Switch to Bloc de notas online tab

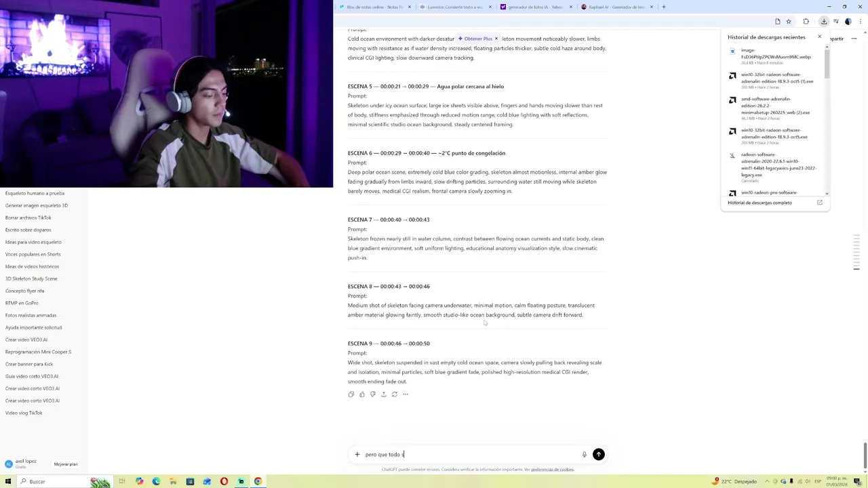pyautogui.click(x=375, y=7)
